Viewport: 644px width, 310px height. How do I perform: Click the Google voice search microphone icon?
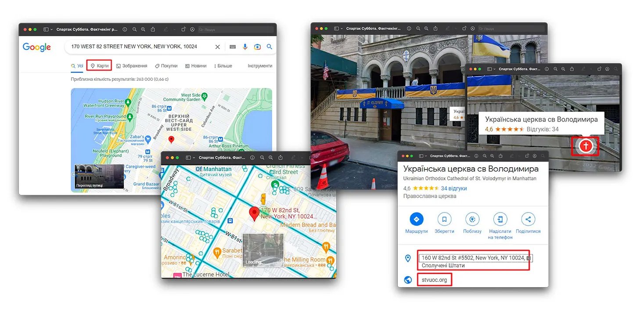pos(245,47)
